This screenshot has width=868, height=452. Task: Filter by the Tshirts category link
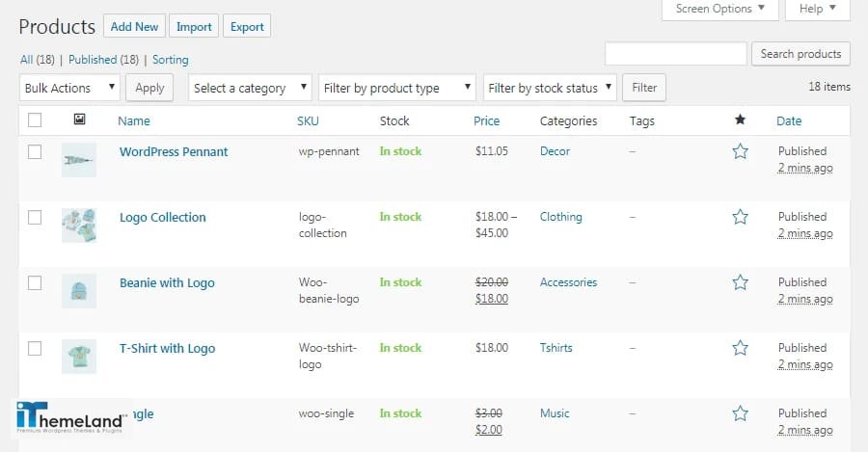556,348
